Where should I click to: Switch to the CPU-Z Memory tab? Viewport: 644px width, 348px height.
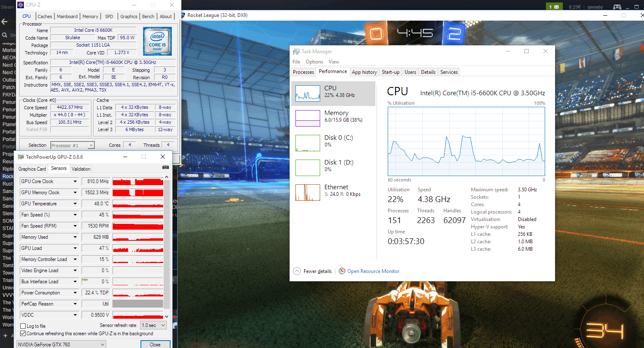[90, 16]
